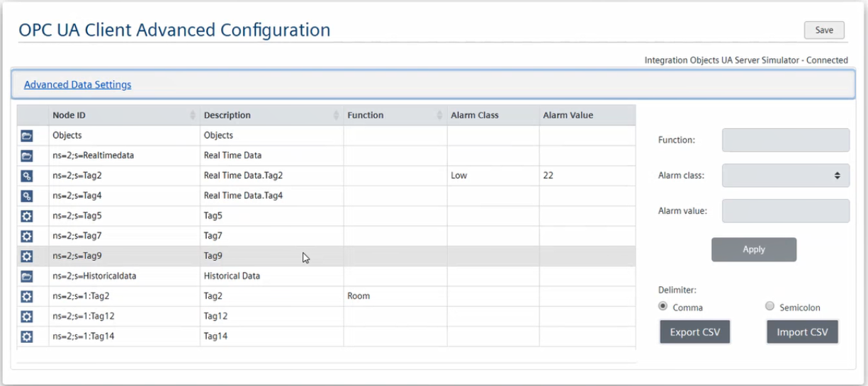Image resolution: width=868 pixels, height=386 pixels.
Task: Select the Comma delimiter option
Action: (x=663, y=307)
